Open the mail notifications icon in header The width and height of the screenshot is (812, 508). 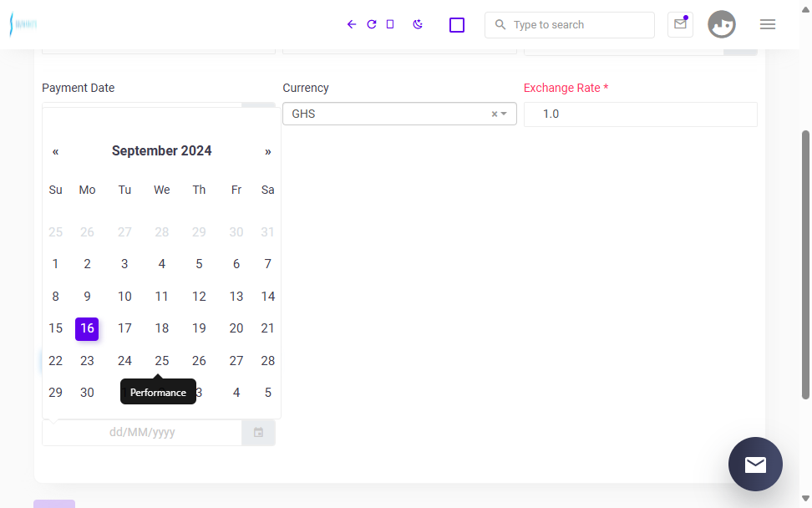coord(681,24)
